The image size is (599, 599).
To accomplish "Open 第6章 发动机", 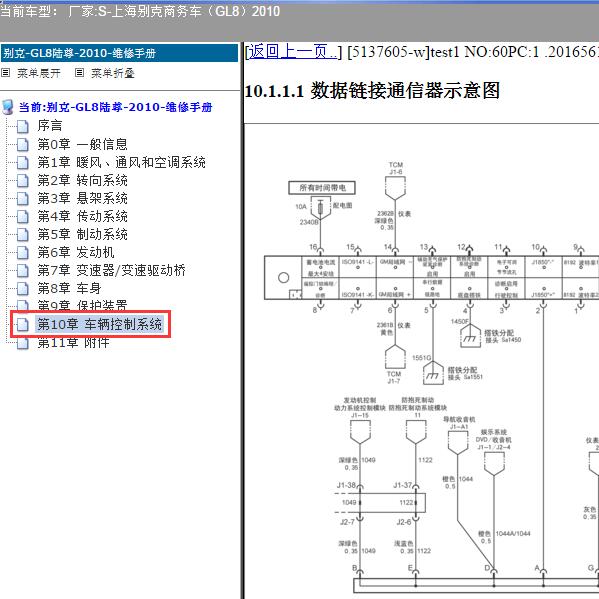I will point(76,252).
